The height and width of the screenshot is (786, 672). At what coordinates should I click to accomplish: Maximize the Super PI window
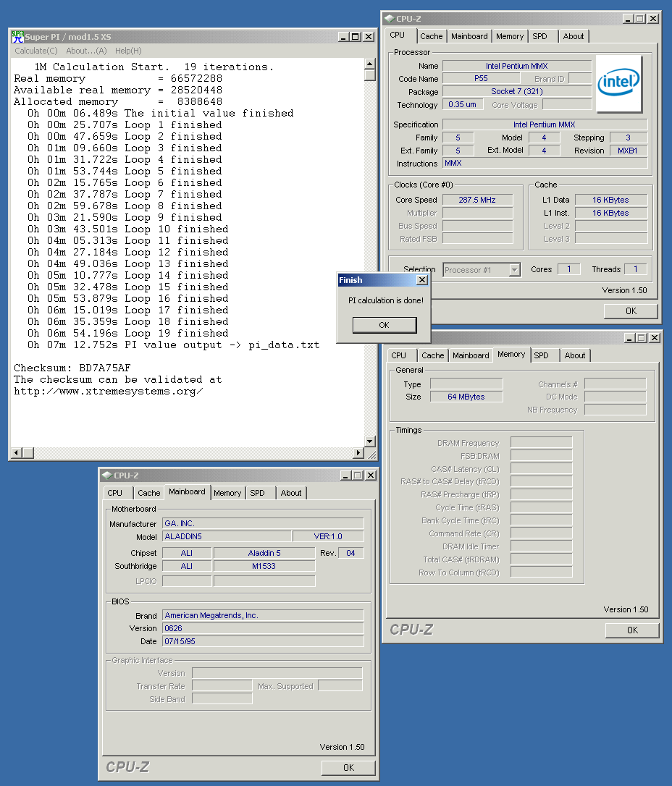(355, 37)
